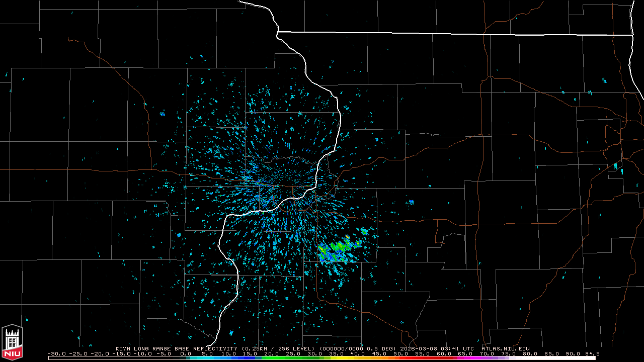Click the 94.5 scale value
644x362 pixels.
pos(592,354)
